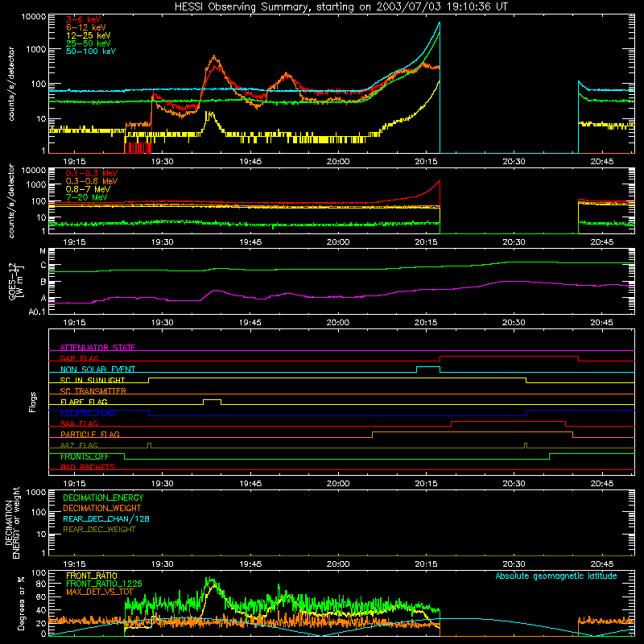
Task: Select the yellow 12-25 keV legend label
Action: (89, 35)
